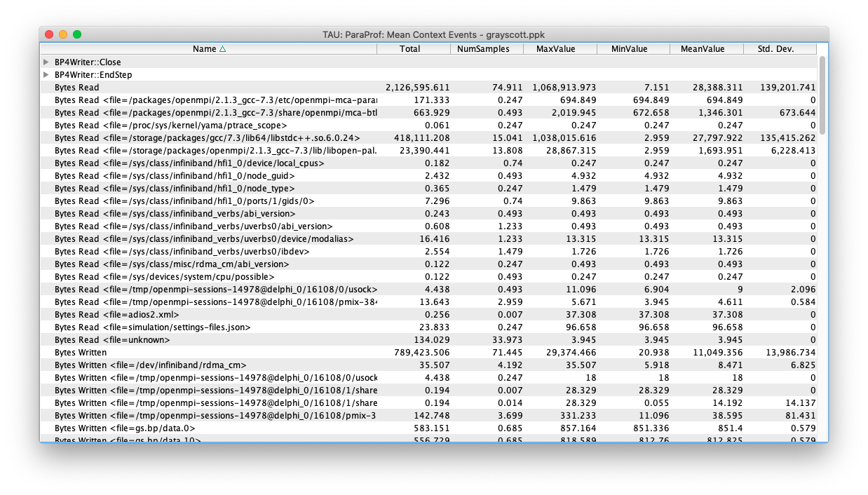Select Bytes Read cpu/possible row
868x495 pixels.
tap(428, 277)
